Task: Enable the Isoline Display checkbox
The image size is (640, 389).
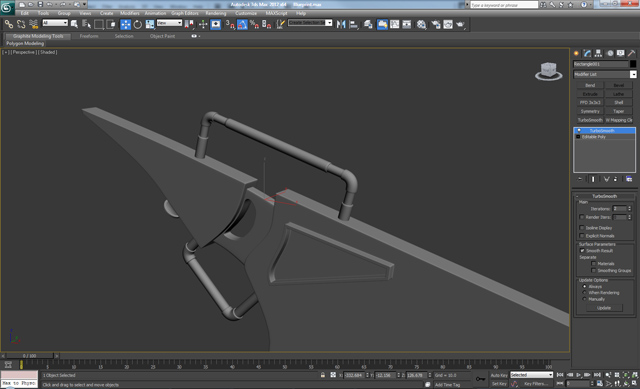Action: (582, 228)
